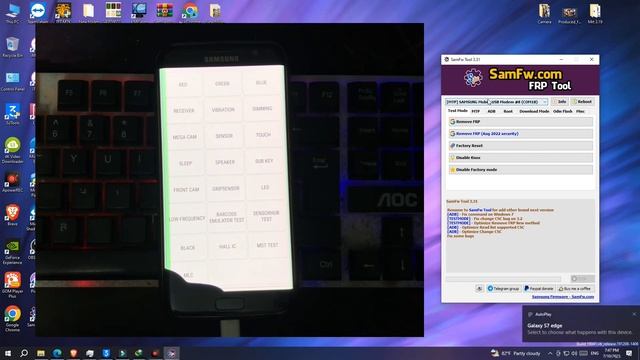Open the WinRAR desktop icon

pos(164,11)
